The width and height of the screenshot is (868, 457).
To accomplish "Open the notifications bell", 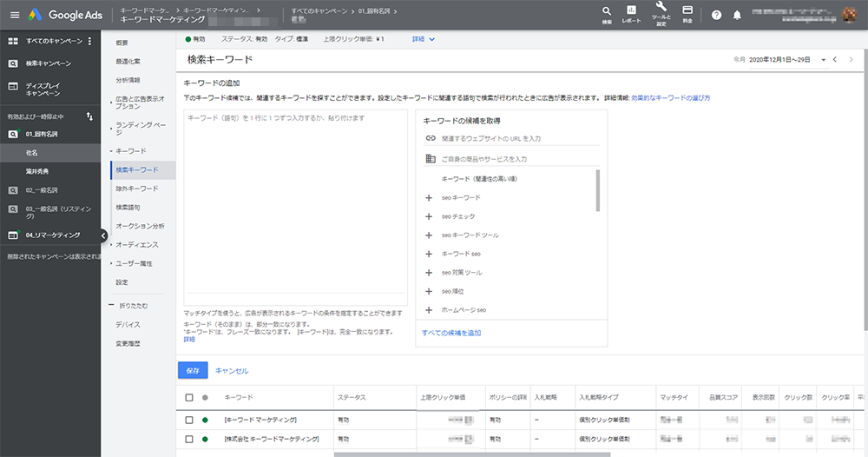I will [737, 15].
